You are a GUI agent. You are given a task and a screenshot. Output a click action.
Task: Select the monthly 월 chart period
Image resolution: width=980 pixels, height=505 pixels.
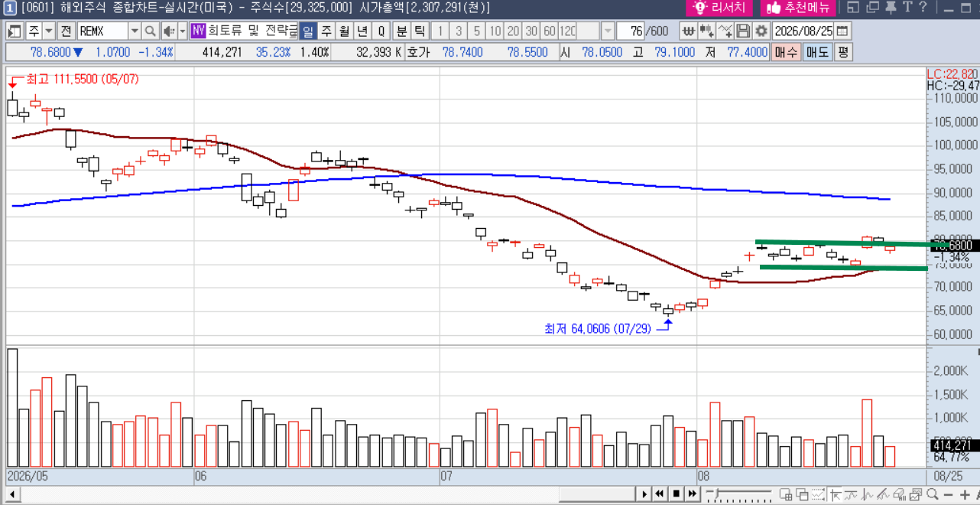(344, 31)
